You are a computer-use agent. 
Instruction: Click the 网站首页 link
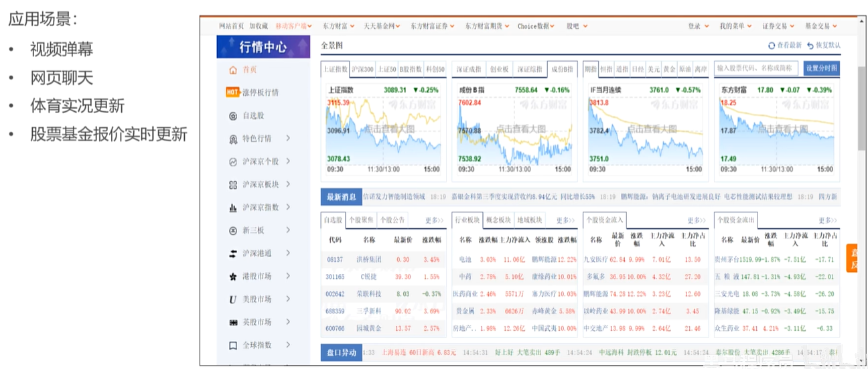point(231,26)
